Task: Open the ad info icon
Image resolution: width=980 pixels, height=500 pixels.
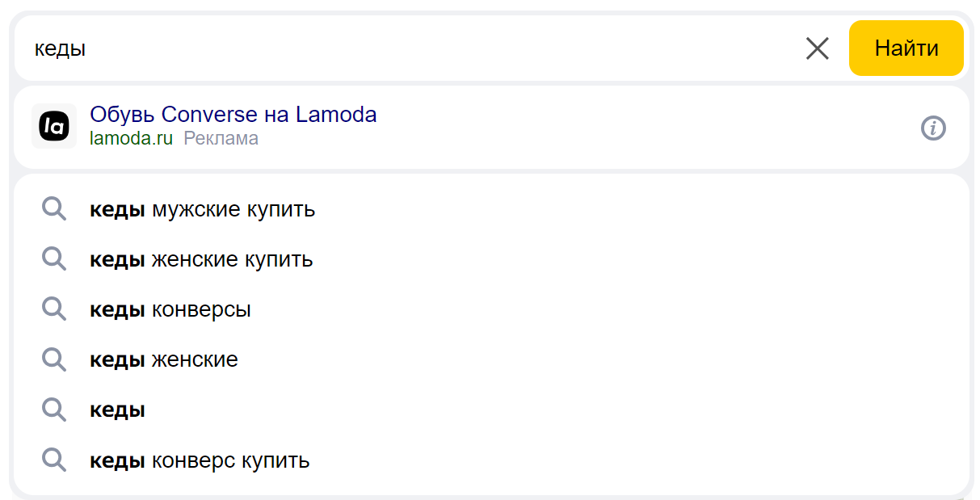Action: tap(933, 128)
